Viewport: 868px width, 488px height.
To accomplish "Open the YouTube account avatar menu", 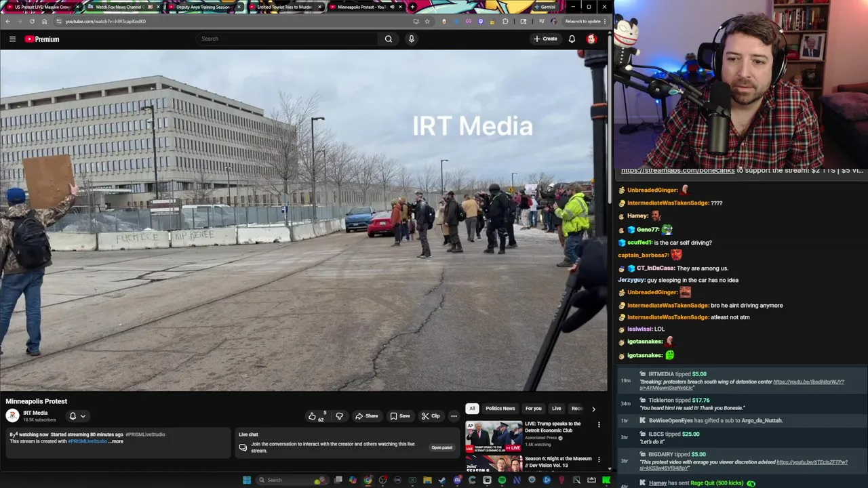I will pyautogui.click(x=591, y=39).
